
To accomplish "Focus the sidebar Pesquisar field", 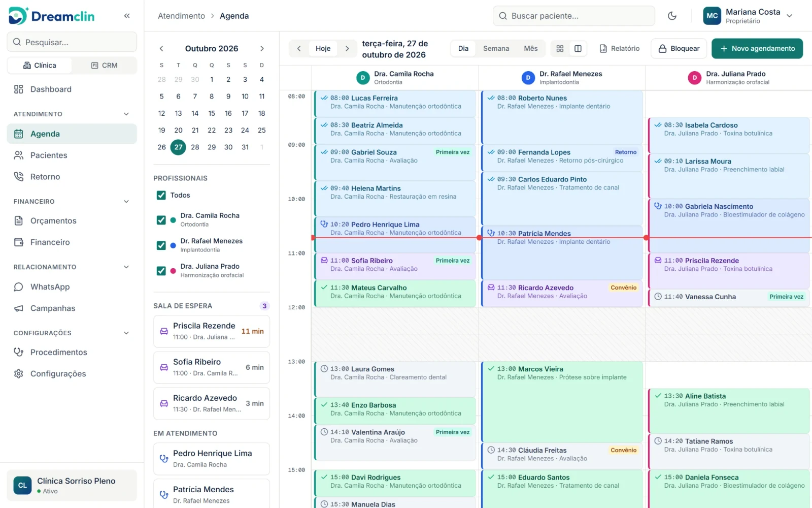I will pyautogui.click(x=72, y=42).
